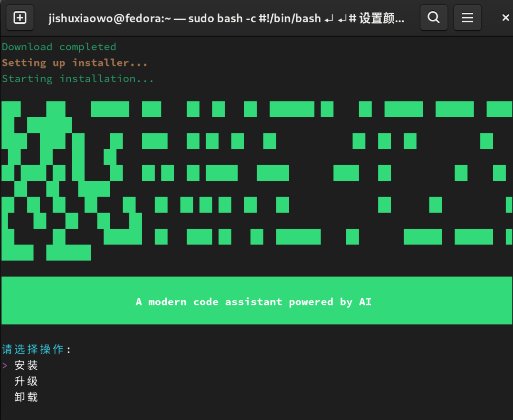Open a new terminal tab

point(20,18)
